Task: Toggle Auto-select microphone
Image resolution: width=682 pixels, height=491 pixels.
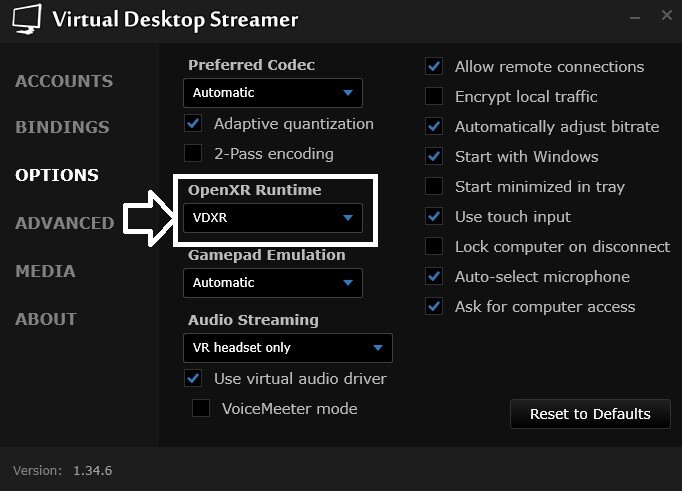Action: (434, 277)
